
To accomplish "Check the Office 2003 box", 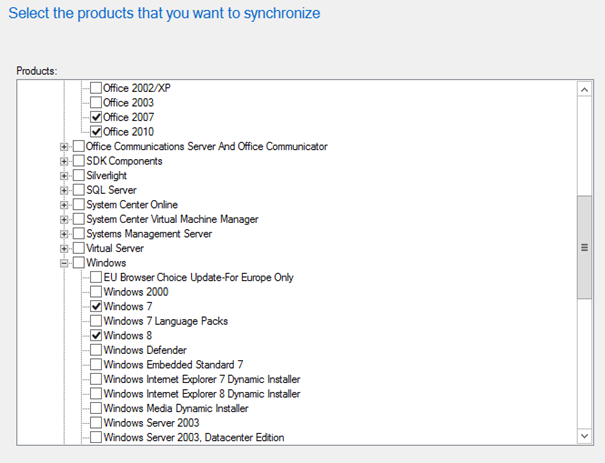I will 96,102.
